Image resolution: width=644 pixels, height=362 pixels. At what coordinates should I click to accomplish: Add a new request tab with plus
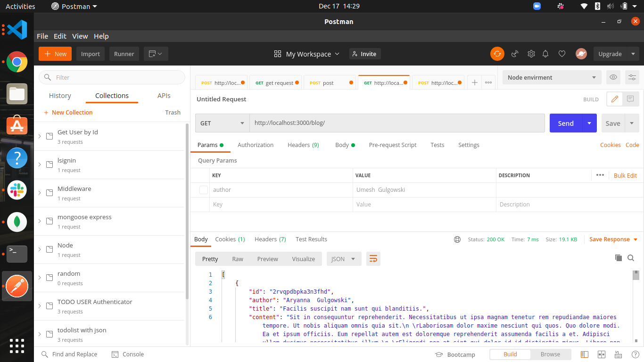[x=475, y=82]
